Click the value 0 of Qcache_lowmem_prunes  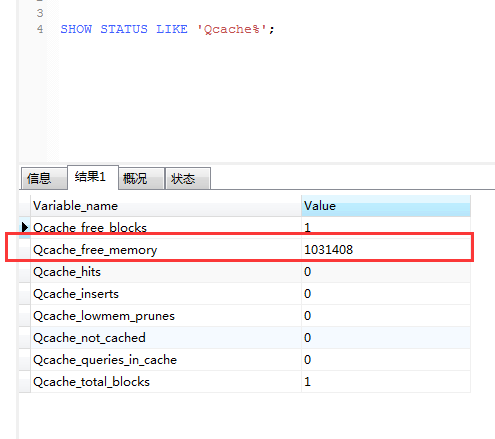pos(386,316)
